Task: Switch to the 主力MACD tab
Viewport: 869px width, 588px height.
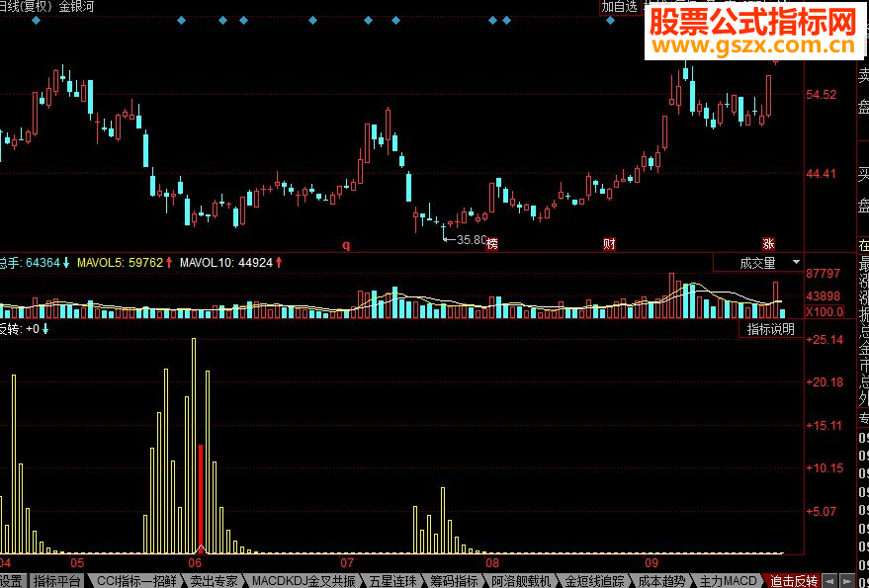Action: tap(728, 581)
